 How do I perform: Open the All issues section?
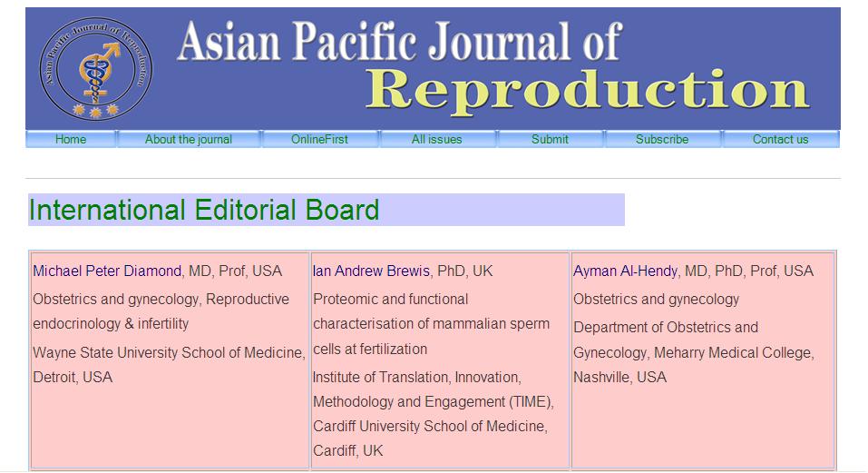[x=436, y=139]
